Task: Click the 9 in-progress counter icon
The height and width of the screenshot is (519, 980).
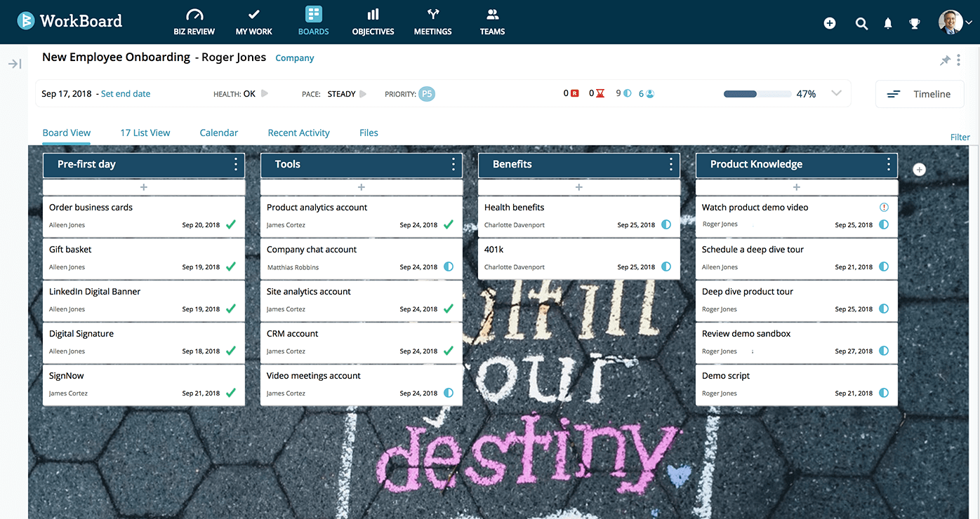Action: pyautogui.click(x=628, y=93)
